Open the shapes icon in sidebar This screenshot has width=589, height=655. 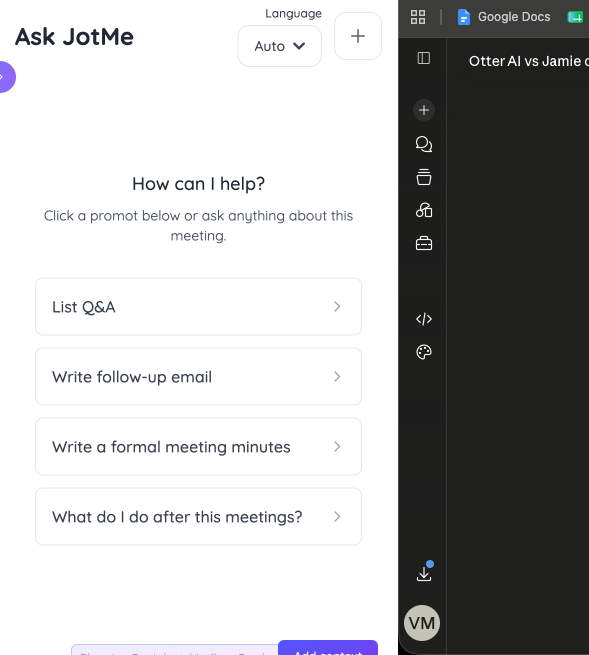(x=424, y=210)
